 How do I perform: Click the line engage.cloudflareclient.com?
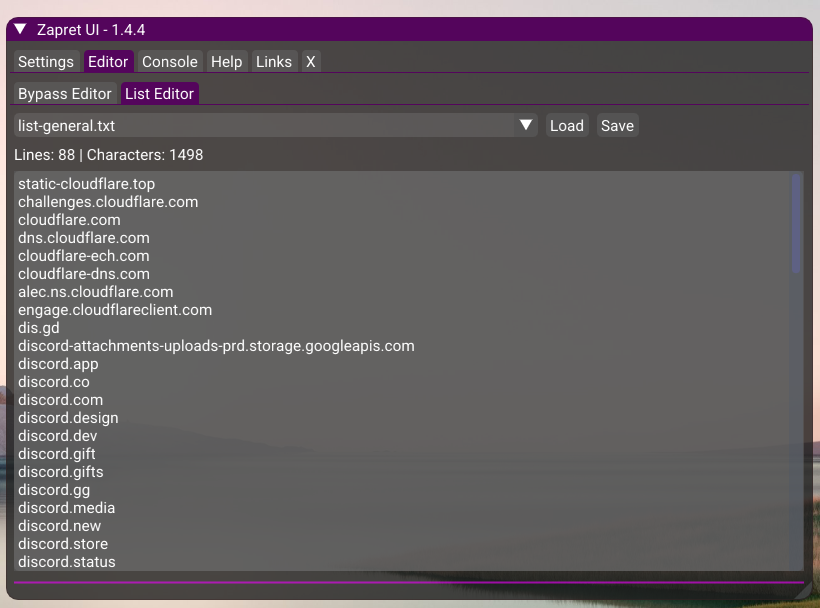coord(115,310)
